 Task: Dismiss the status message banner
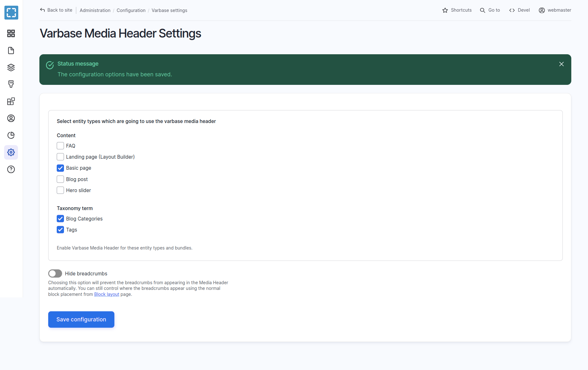[x=561, y=64]
